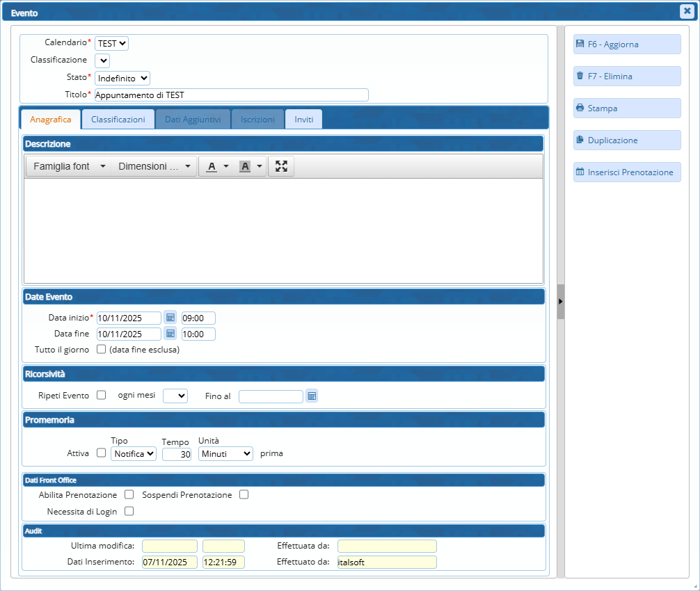Click the Inserisci Prenotazione button
700x591 pixels.
(x=627, y=172)
